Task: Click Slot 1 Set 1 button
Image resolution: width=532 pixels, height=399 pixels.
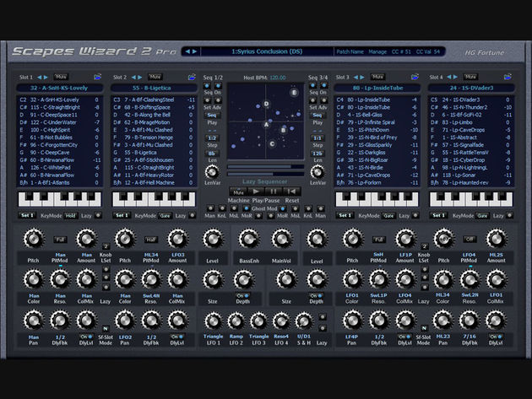Action: point(27,215)
